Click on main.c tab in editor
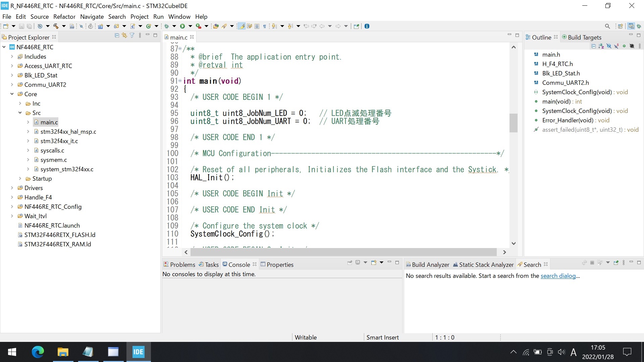Screen dimensions: 644x362 point(179,37)
